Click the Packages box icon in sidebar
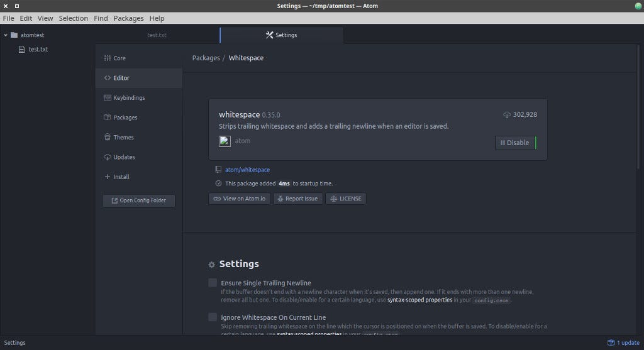The height and width of the screenshot is (350, 644). (x=107, y=118)
